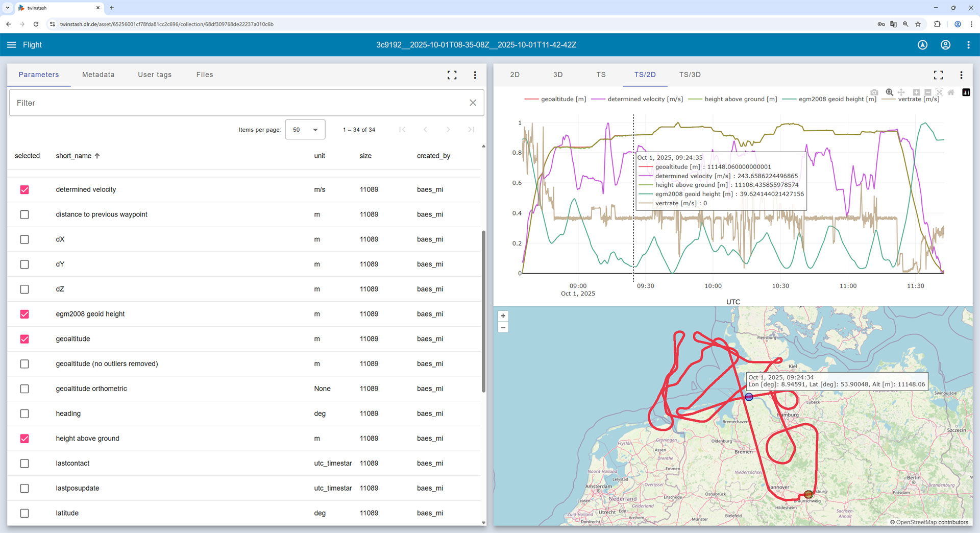This screenshot has width=980, height=533.
Task: Toggle height above ground [m] legend entry
Action: pos(732,99)
